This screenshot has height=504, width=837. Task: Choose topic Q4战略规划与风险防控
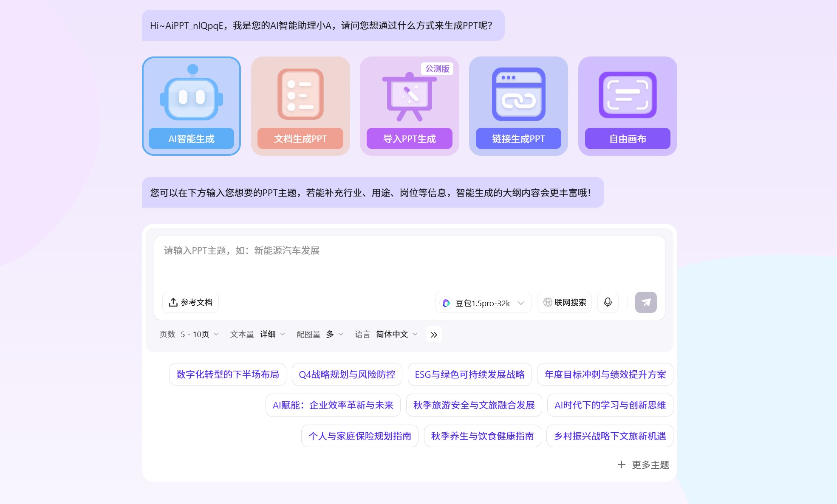click(347, 374)
